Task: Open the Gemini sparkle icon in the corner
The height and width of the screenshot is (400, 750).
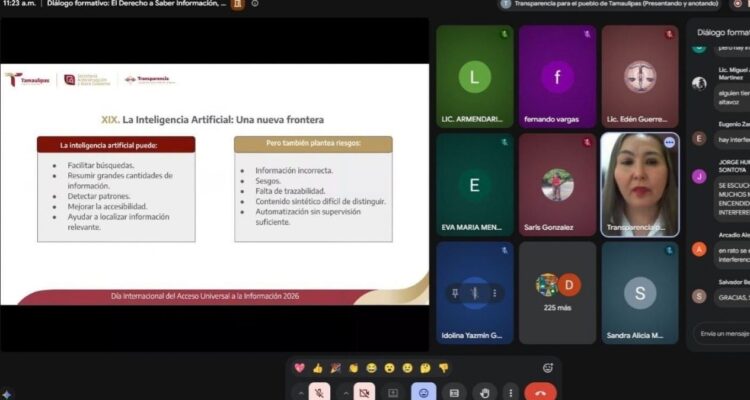Action: (7, 394)
